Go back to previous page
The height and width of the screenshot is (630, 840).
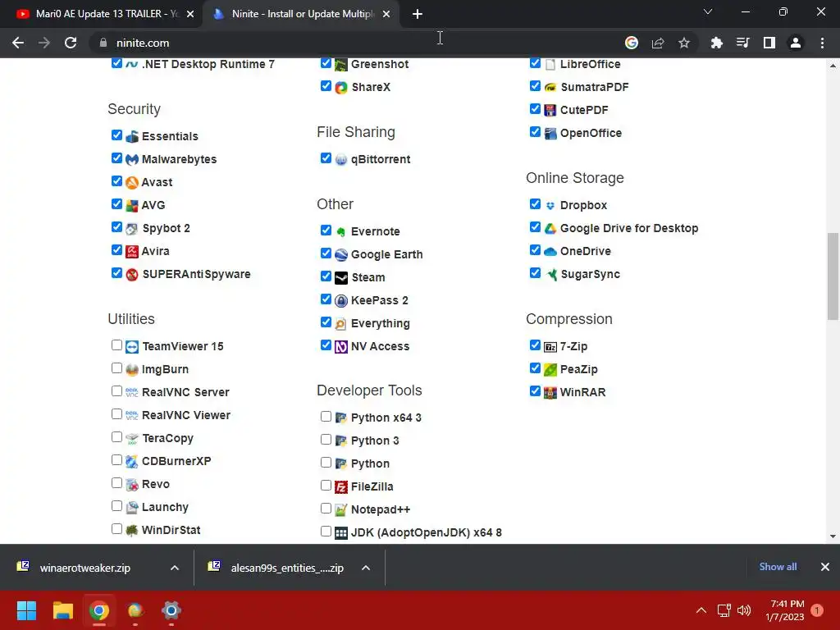(x=18, y=43)
